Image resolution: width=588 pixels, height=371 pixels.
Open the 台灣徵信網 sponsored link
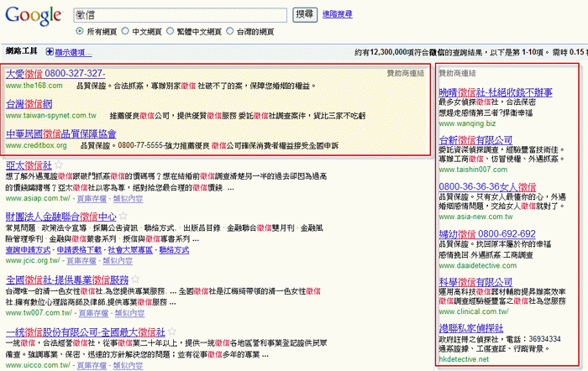tap(29, 104)
